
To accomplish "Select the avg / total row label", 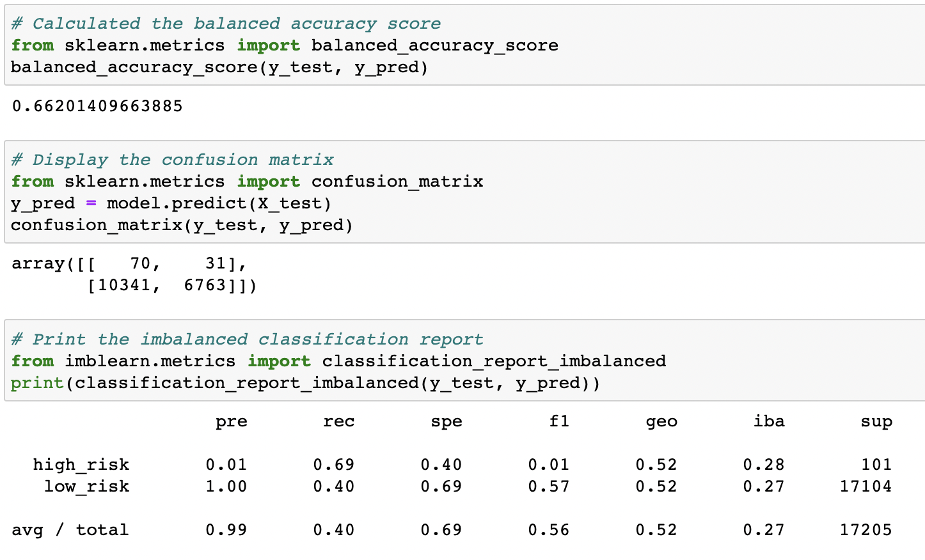I will pyautogui.click(x=70, y=529).
